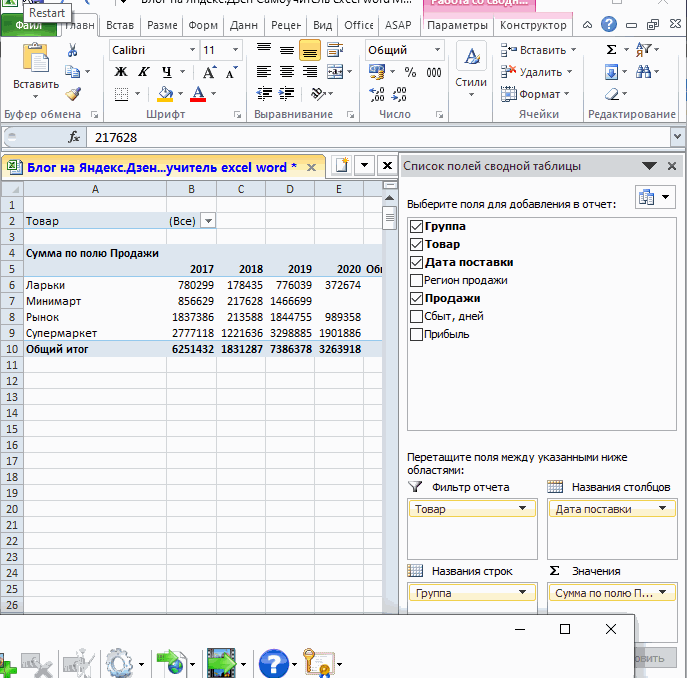
Task: Check the Прибыль field checkbox
Action: 416,334
